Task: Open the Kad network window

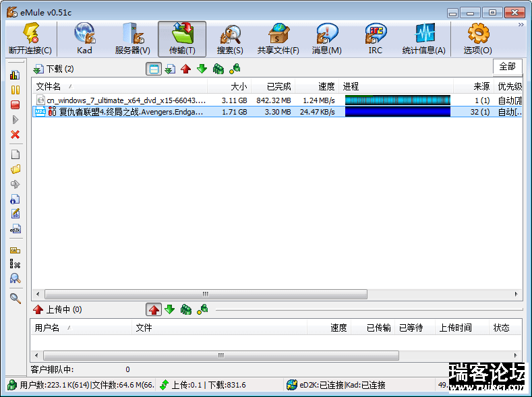Action: 84,38
